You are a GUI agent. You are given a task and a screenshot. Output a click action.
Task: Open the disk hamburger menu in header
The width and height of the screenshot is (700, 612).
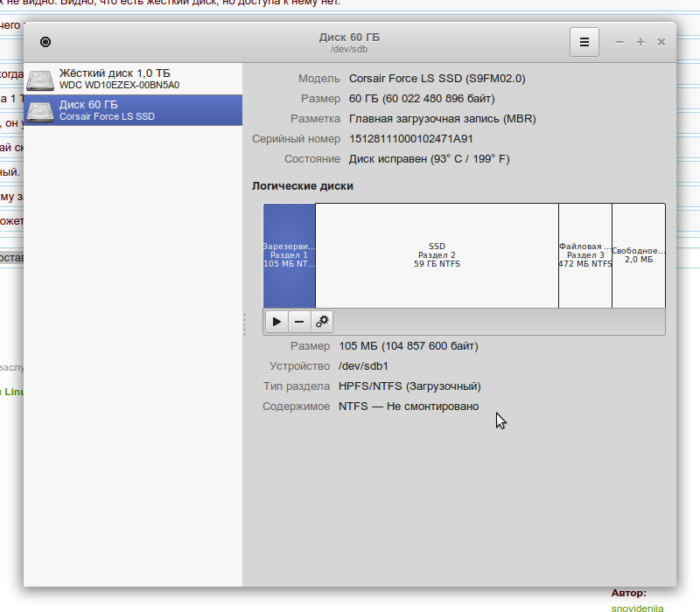pos(584,42)
